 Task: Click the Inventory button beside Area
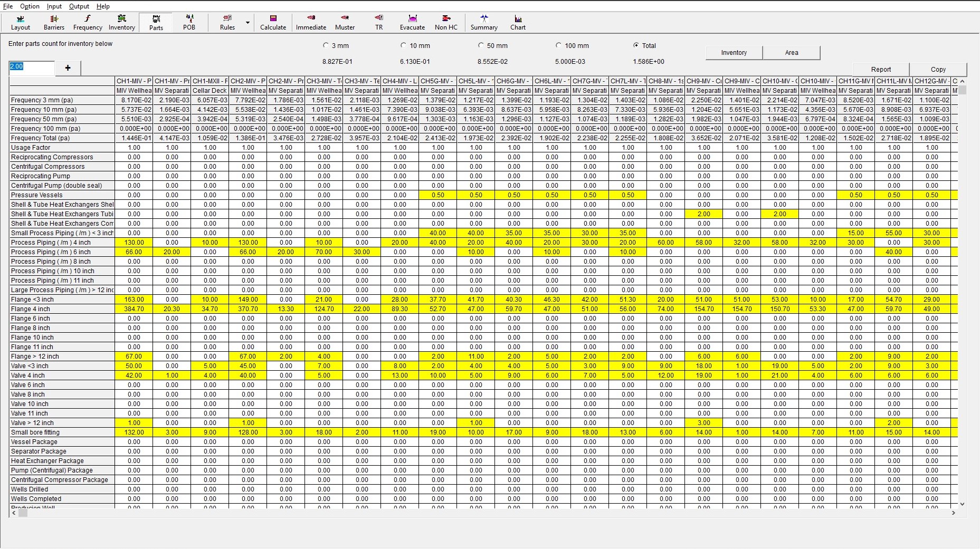[734, 53]
